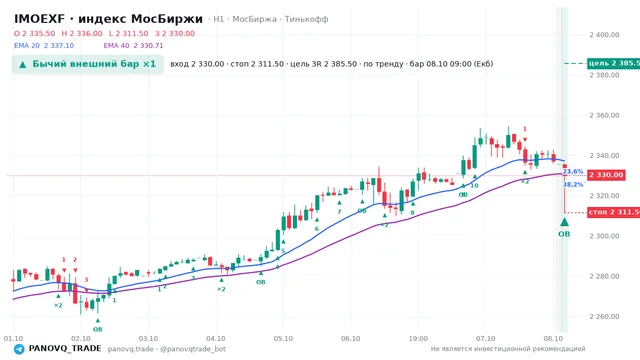The width and height of the screenshot is (640, 360).
Task: Click the 'EMA 20 2 337.10' legend
Action: tap(44, 46)
